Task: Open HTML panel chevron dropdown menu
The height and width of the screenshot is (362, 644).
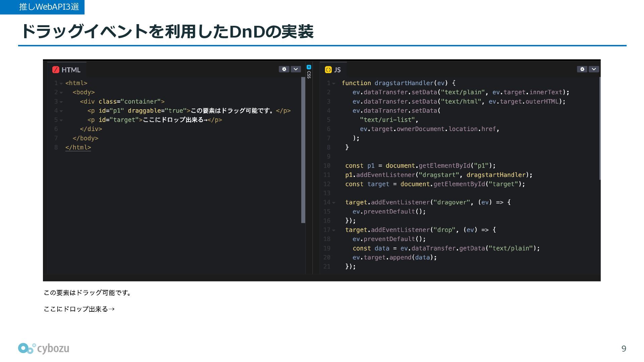Action: 296,69
